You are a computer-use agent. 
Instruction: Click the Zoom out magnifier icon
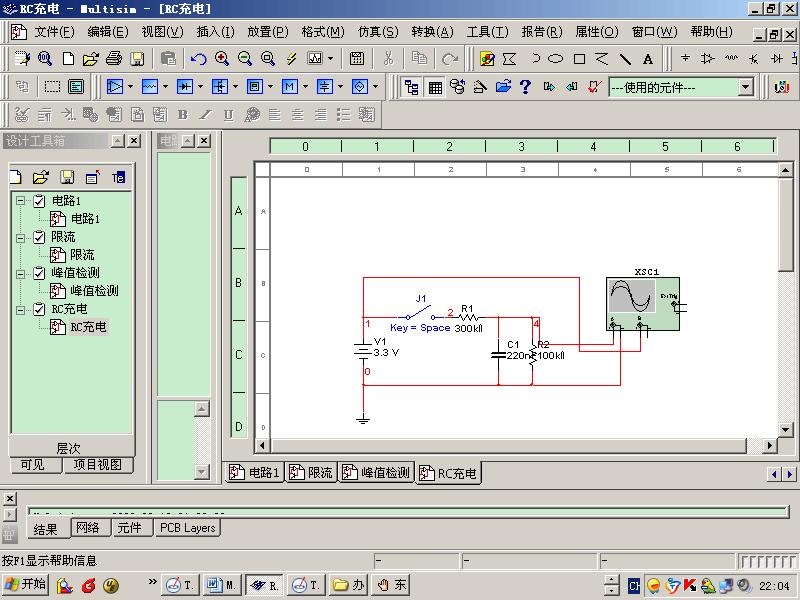click(245, 59)
